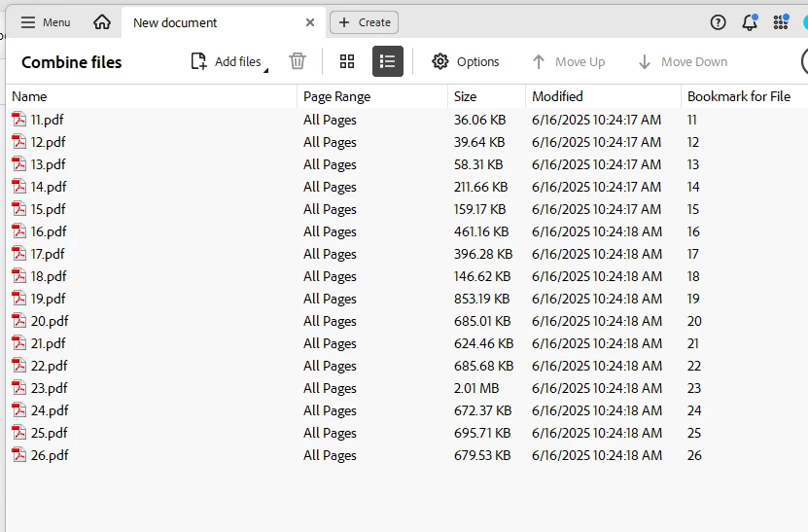808x532 pixels.
Task: Open the apps grid icon
Action: tap(781, 22)
